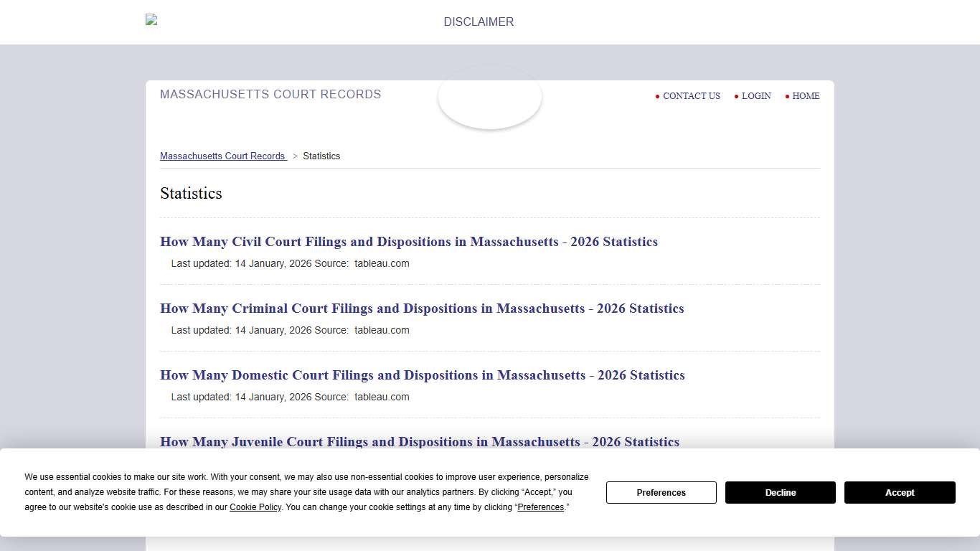Click the red bullet beside HOME
The image size is (980, 551).
pos(788,96)
